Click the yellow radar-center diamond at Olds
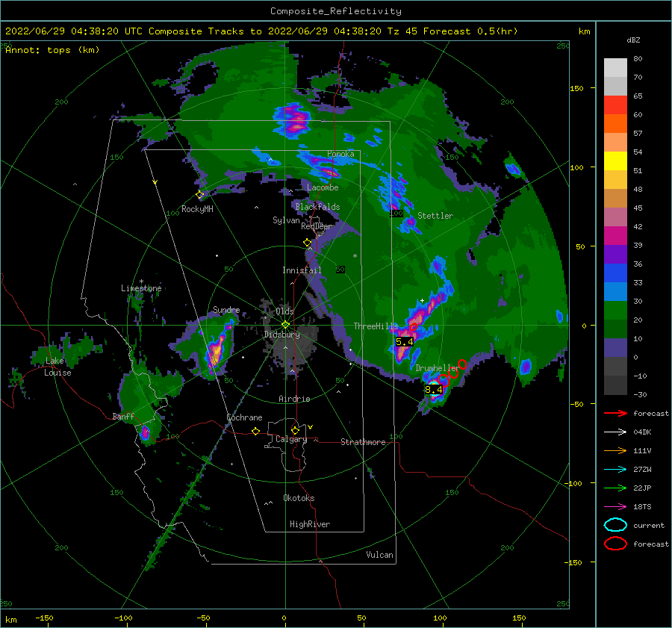 (x=285, y=325)
